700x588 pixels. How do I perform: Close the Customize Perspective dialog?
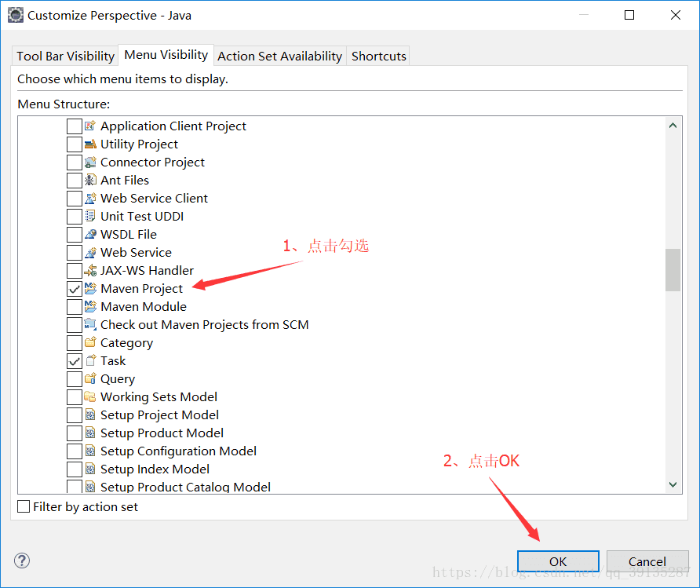[676, 15]
